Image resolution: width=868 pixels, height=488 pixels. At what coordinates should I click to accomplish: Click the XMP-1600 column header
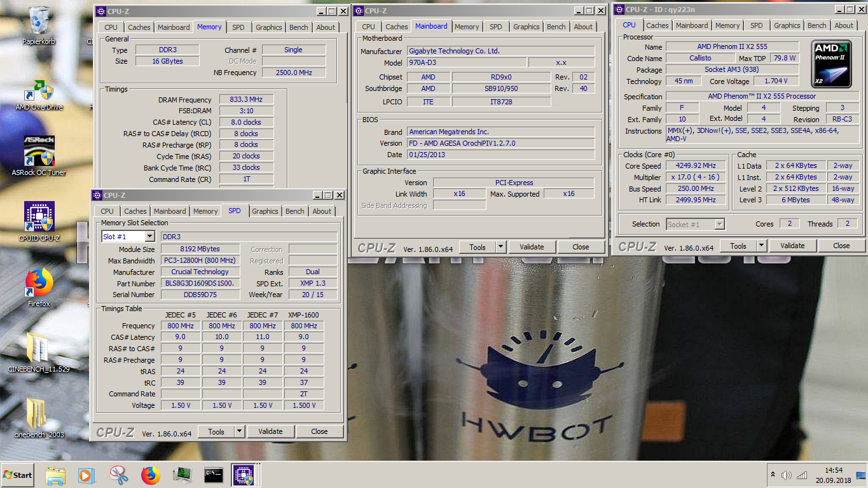[x=303, y=315]
